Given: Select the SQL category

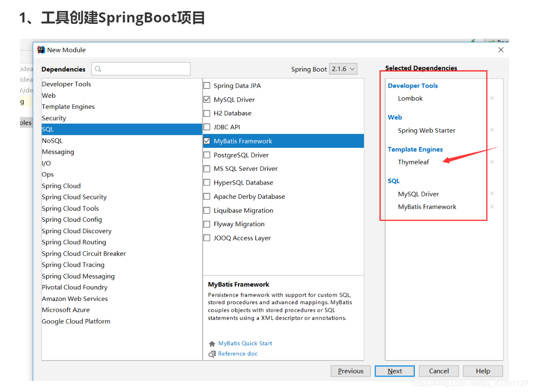Looking at the screenshot, I should (x=122, y=129).
